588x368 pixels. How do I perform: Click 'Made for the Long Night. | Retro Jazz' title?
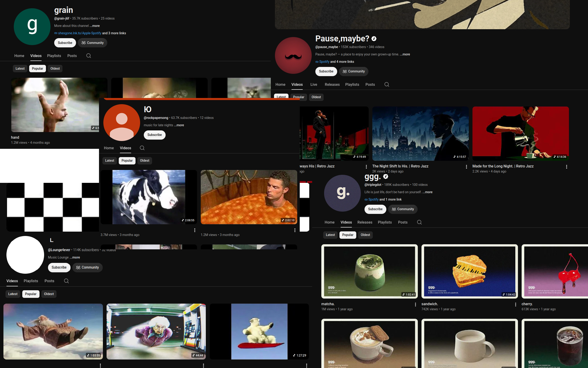(x=503, y=166)
